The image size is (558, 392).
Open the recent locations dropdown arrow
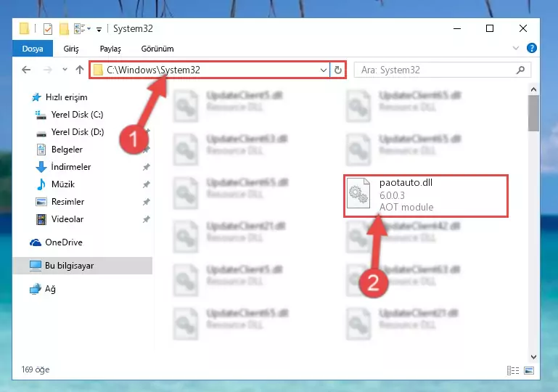coord(65,70)
